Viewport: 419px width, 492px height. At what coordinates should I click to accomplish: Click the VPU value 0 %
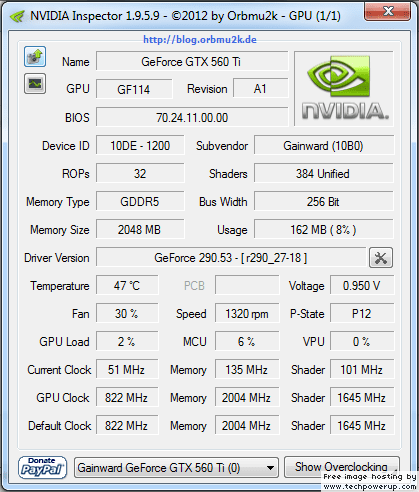pyautogui.click(x=362, y=341)
